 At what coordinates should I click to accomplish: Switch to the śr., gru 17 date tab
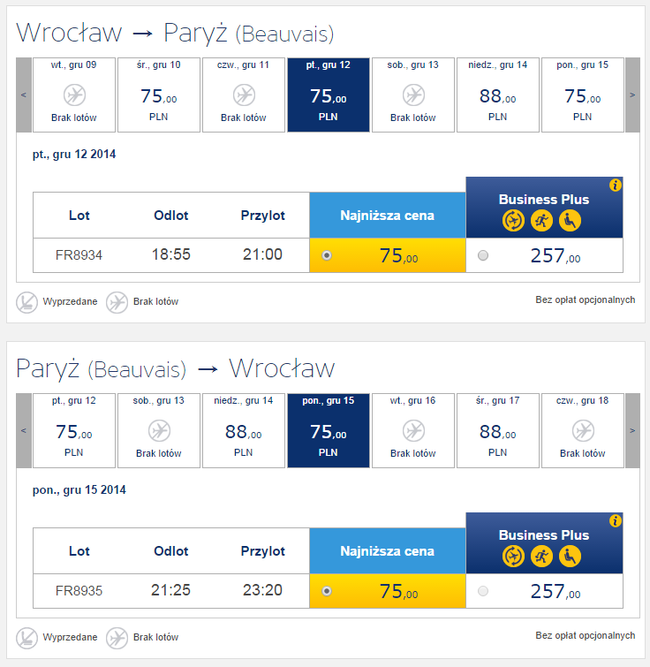pyautogui.click(x=498, y=431)
